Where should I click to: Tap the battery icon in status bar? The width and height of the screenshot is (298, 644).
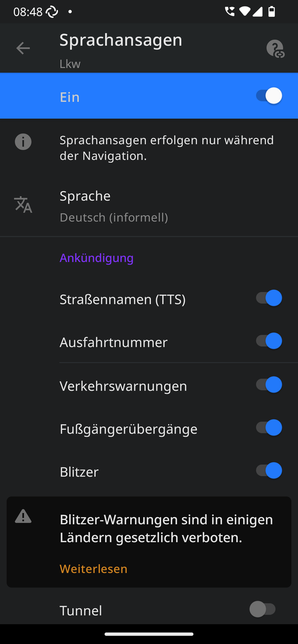[272, 11]
